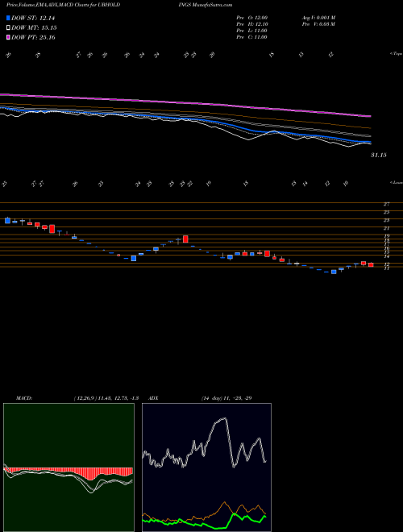
Task: Click the chart title 'Price,Volume,EMA,ADX,MACD Charts for UBHOLD'
Action: coord(63,5)
